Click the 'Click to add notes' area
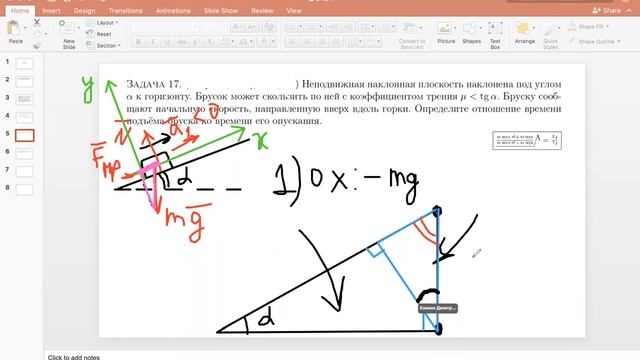Viewport: 640px width, 360px height. [x=73, y=357]
